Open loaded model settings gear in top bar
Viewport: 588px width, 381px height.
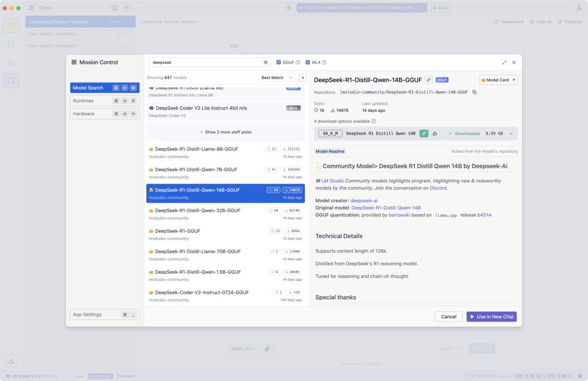point(289,8)
